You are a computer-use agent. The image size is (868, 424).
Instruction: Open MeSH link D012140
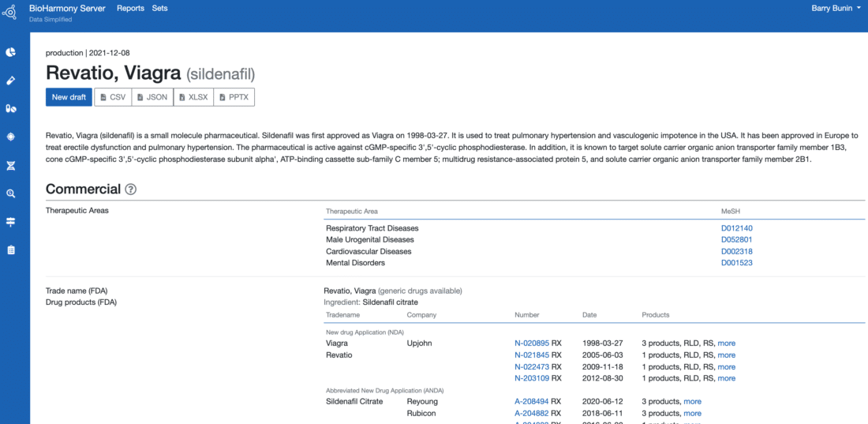click(736, 228)
